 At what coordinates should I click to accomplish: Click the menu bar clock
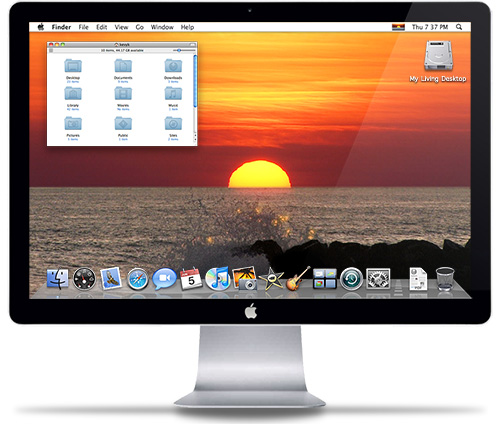[x=430, y=27]
